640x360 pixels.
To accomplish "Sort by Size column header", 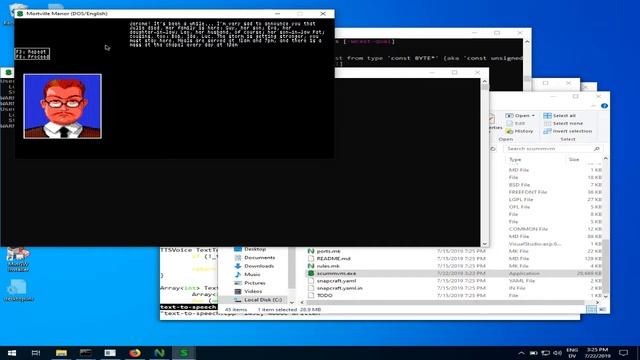I will pyautogui.click(x=574, y=160).
